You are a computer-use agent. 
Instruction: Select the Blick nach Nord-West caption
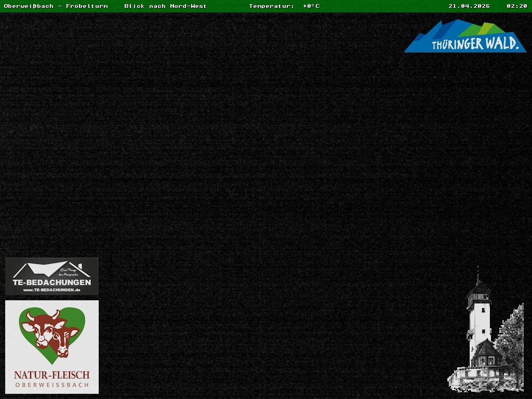(x=165, y=6)
